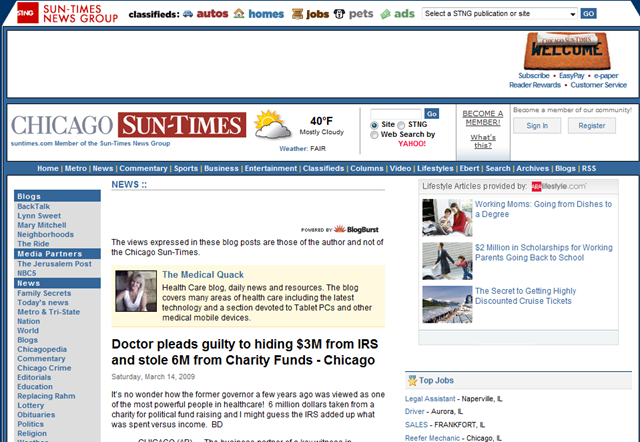Open Working Moms: Dishes to a Degree article
Image resolution: width=640 pixels, height=442 pixels.
click(543, 209)
